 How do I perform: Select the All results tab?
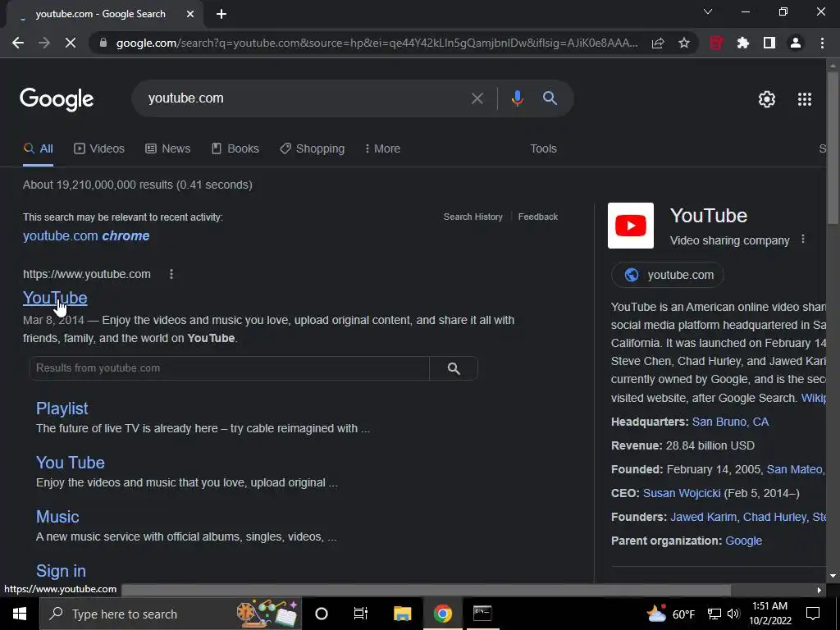(x=39, y=149)
